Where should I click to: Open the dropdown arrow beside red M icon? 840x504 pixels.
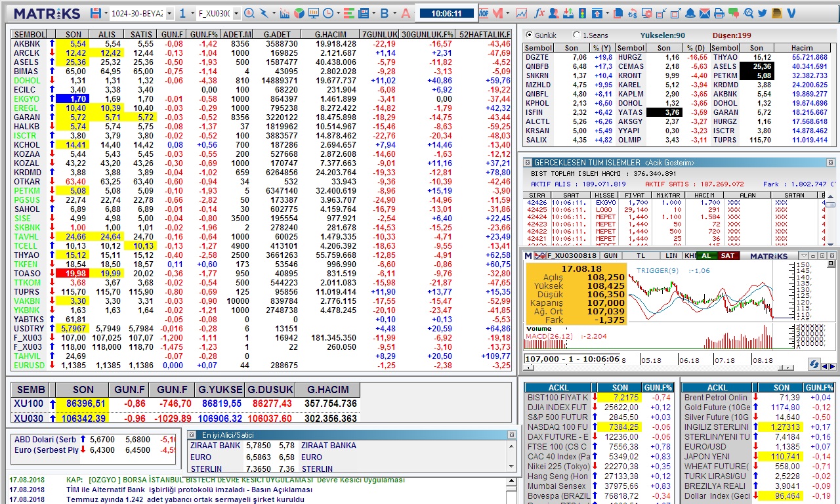click(507, 13)
